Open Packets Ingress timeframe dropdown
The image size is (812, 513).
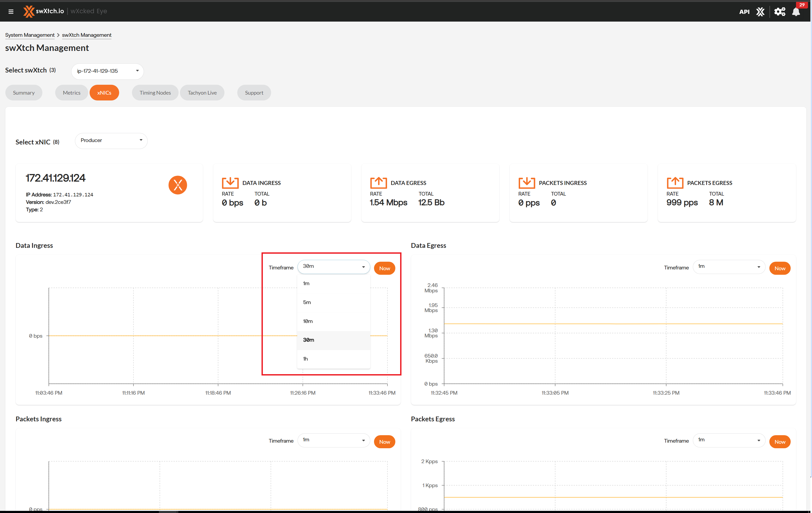tap(333, 440)
